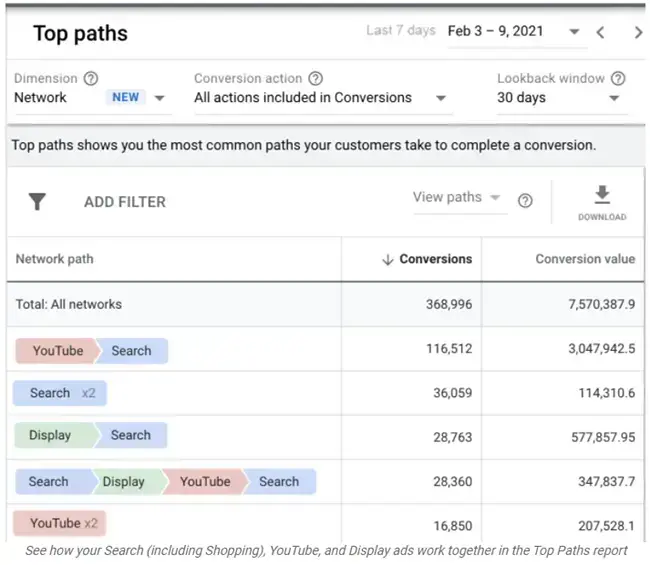Click the conversions cell 16,850
650x565 pixels.
[x=453, y=526]
